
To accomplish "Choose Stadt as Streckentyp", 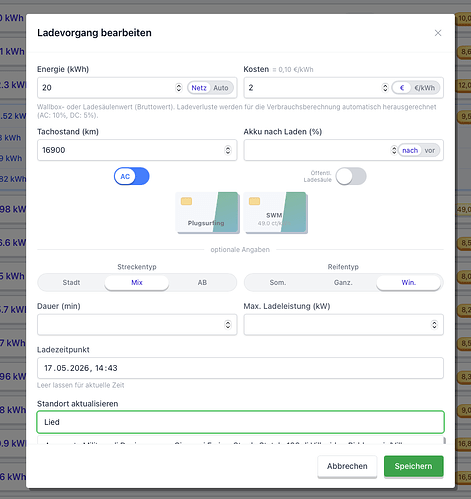I will click(x=71, y=283).
